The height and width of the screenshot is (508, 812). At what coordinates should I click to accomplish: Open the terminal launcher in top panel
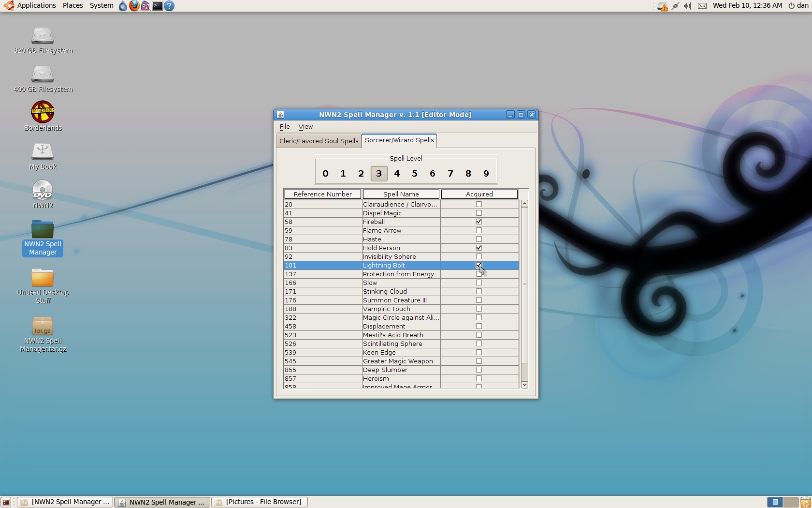click(x=158, y=6)
